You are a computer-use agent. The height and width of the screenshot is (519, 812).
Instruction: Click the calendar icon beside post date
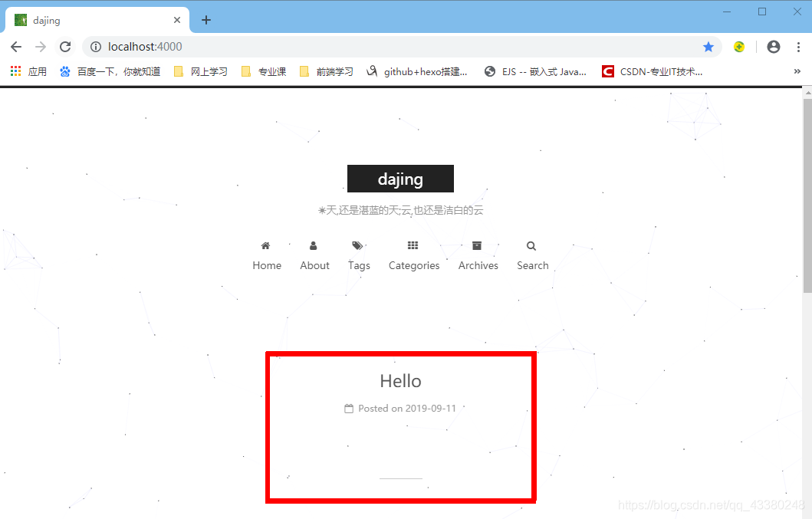click(x=349, y=409)
